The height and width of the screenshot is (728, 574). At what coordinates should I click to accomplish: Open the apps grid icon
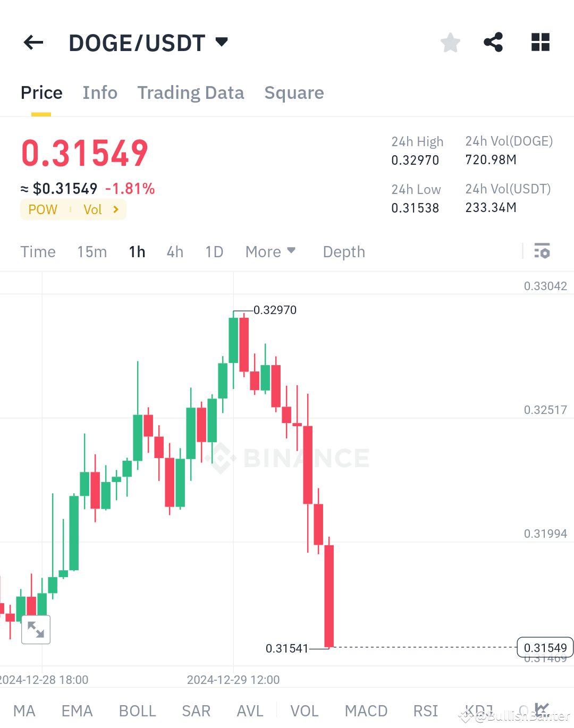[540, 43]
